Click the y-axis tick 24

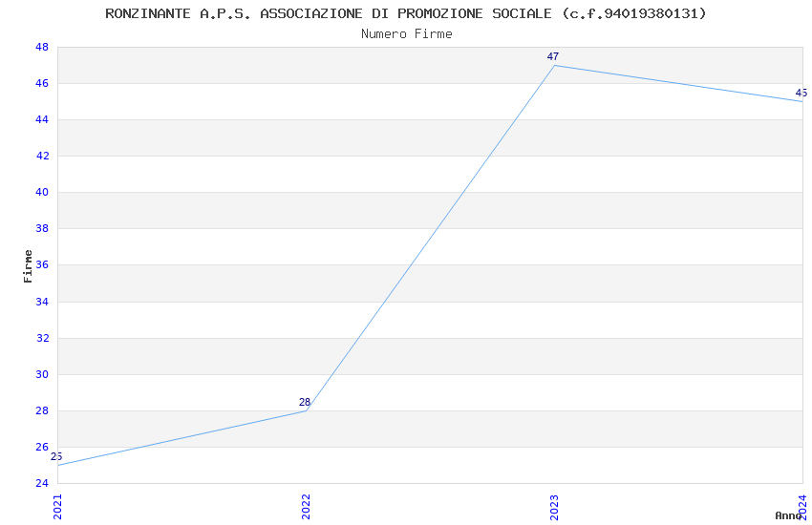[42, 483]
